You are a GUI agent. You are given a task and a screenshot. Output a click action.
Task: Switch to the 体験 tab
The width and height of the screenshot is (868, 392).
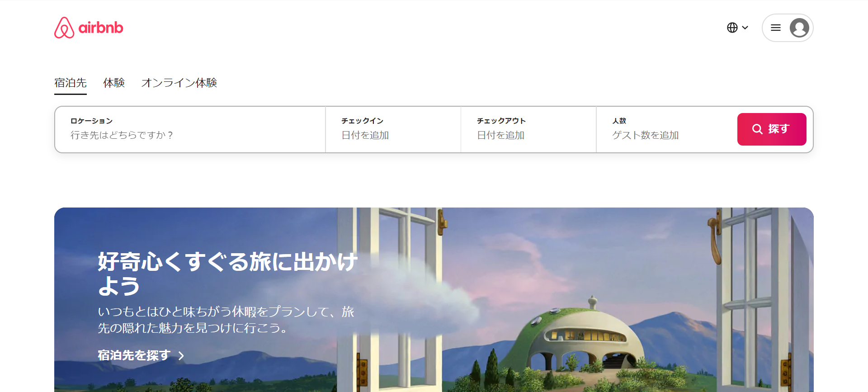click(x=114, y=83)
